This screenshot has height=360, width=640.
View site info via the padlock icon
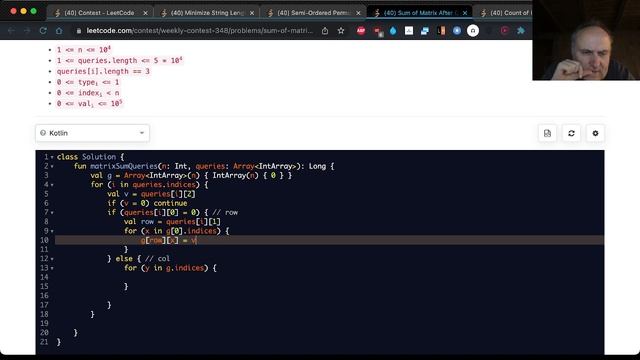pyautogui.click(x=79, y=31)
